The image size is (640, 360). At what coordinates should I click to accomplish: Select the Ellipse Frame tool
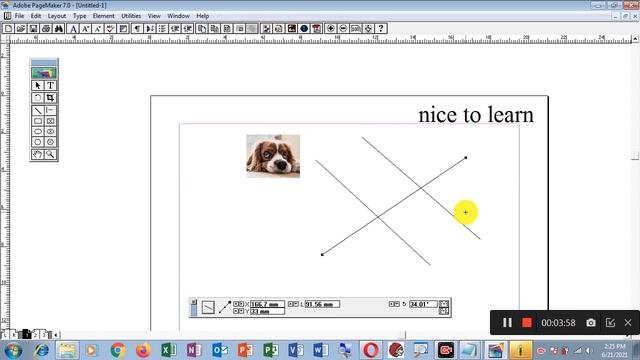pos(50,131)
